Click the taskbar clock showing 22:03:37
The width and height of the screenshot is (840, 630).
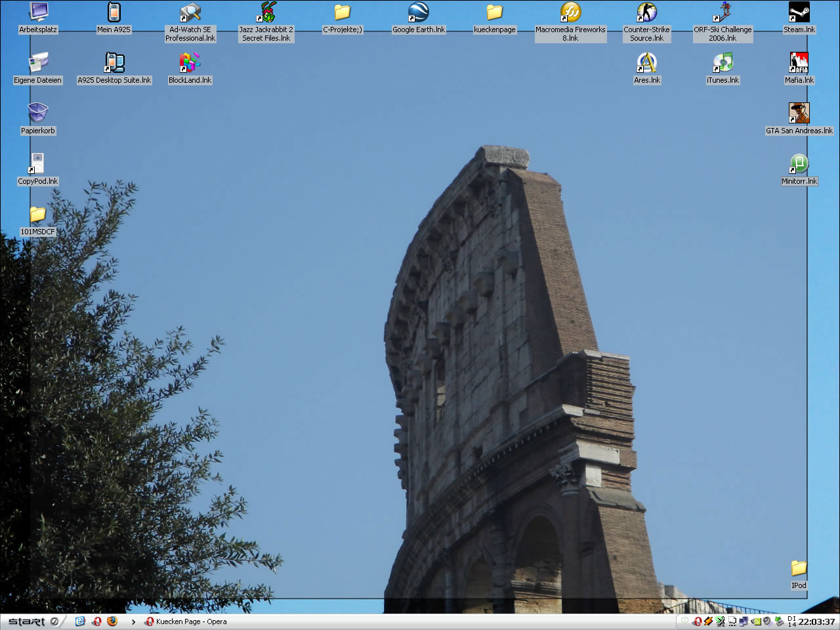click(816, 621)
